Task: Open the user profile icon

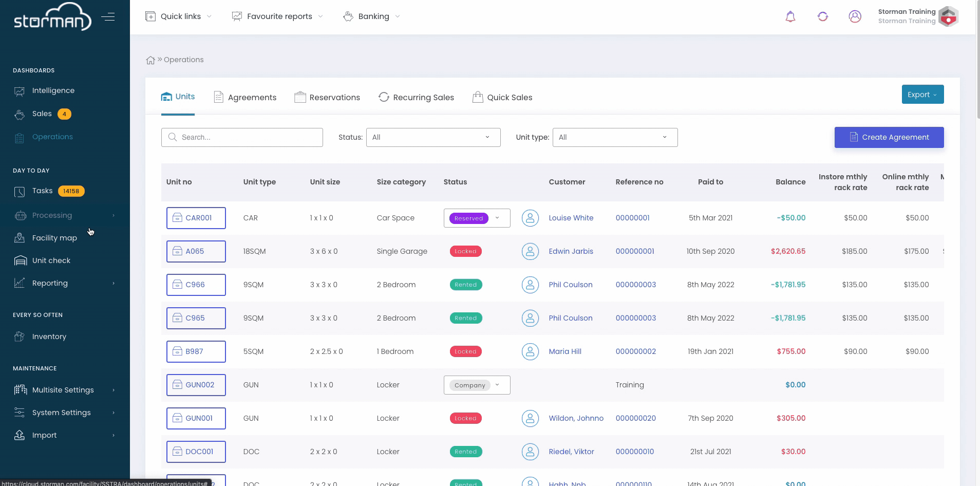Action: [855, 17]
